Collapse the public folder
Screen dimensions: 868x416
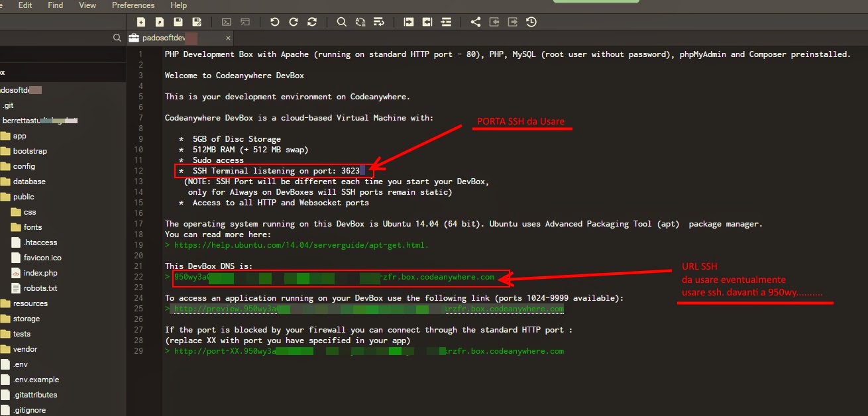tap(23, 197)
